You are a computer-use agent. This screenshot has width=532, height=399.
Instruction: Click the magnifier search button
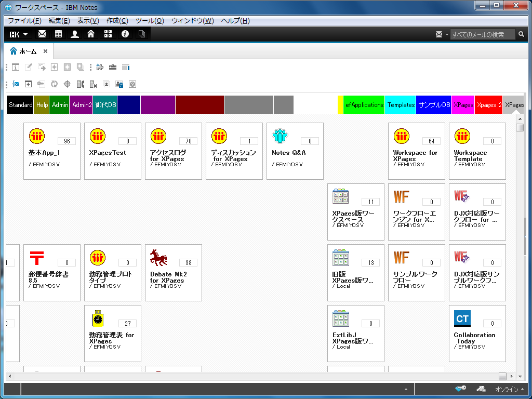pos(521,34)
